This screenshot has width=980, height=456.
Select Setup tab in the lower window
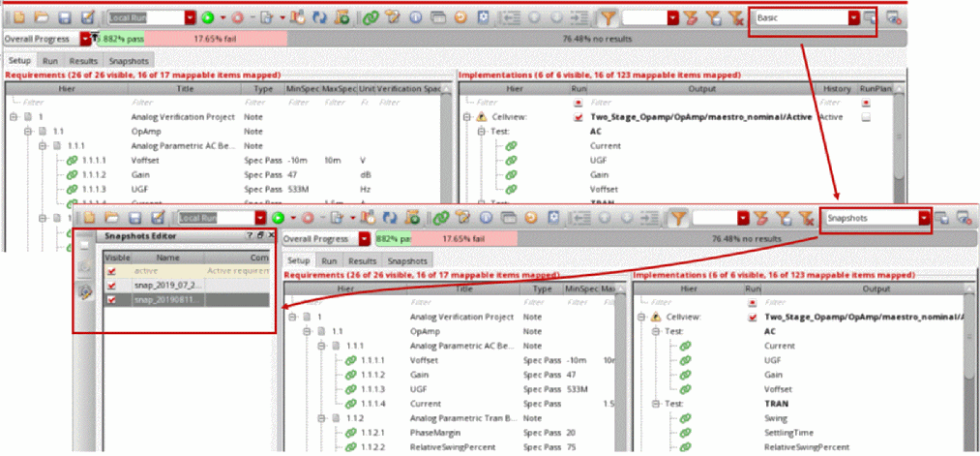click(x=298, y=260)
